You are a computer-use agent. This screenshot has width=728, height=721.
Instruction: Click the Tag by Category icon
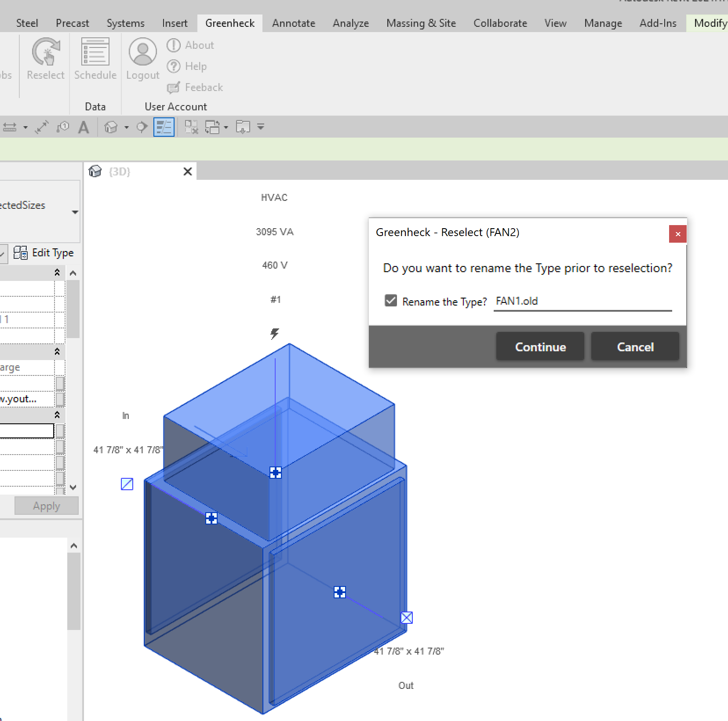click(x=63, y=127)
